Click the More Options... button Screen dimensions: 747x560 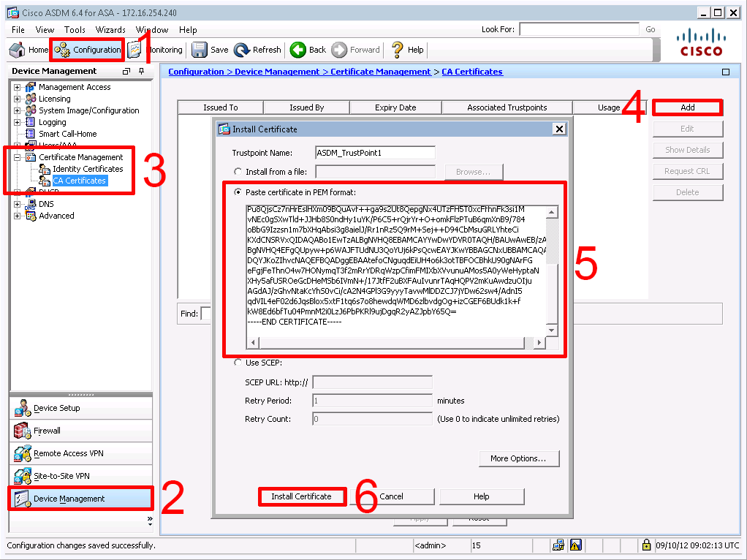coord(519,458)
